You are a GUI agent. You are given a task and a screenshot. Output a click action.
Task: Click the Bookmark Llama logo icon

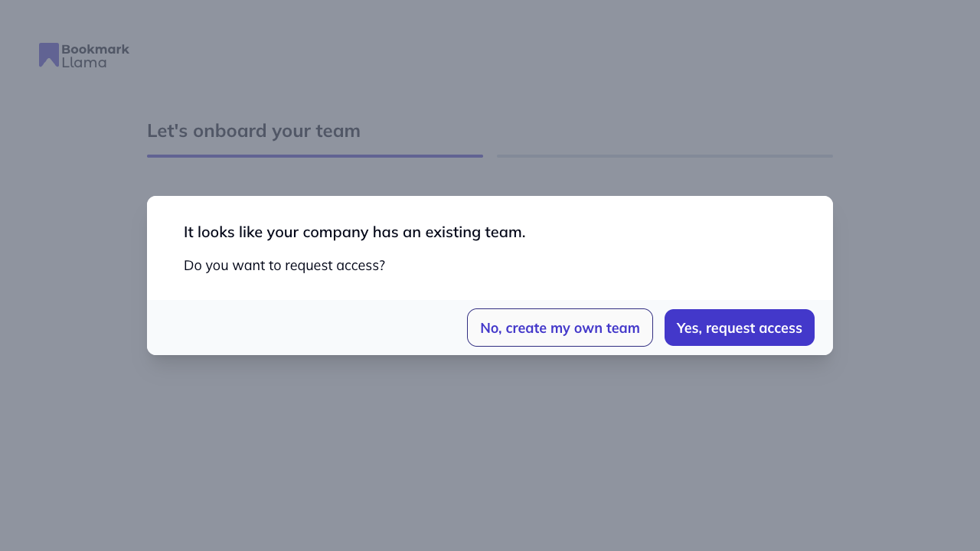(x=48, y=54)
